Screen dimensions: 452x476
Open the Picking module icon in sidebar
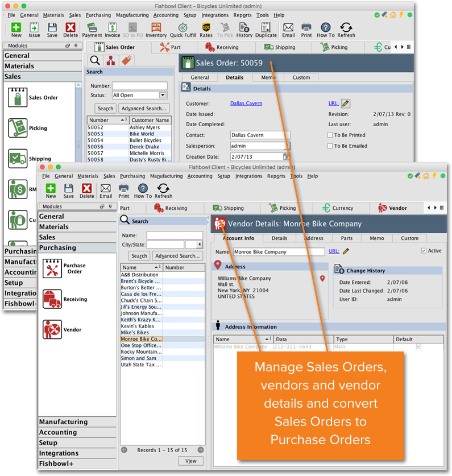point(18,128)
